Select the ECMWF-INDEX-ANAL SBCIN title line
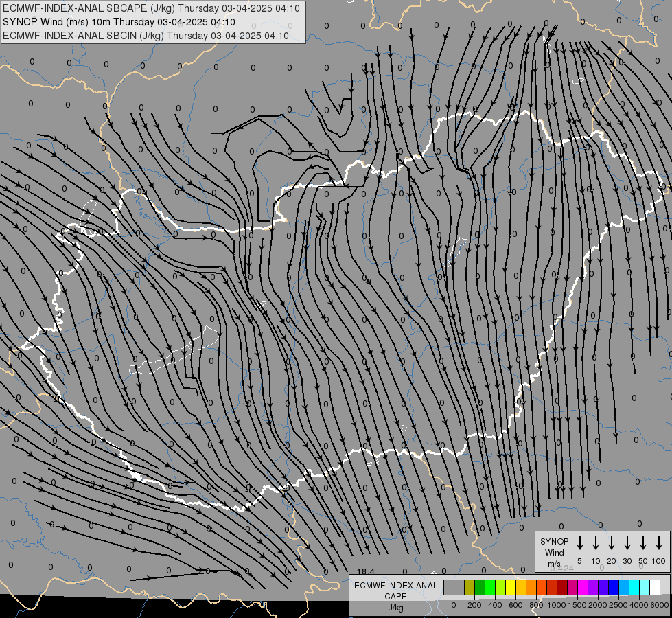This screenshot has height=618, width=672. pos(146,36)
